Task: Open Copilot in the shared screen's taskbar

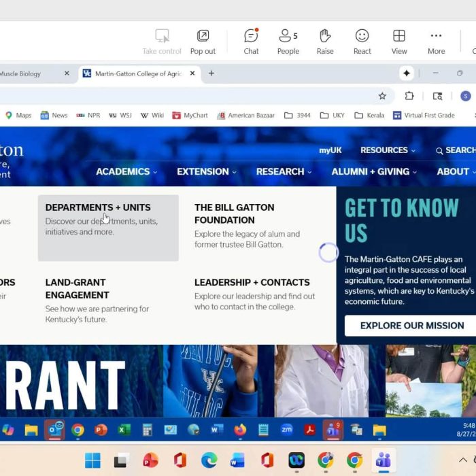Action: [8, 430]
